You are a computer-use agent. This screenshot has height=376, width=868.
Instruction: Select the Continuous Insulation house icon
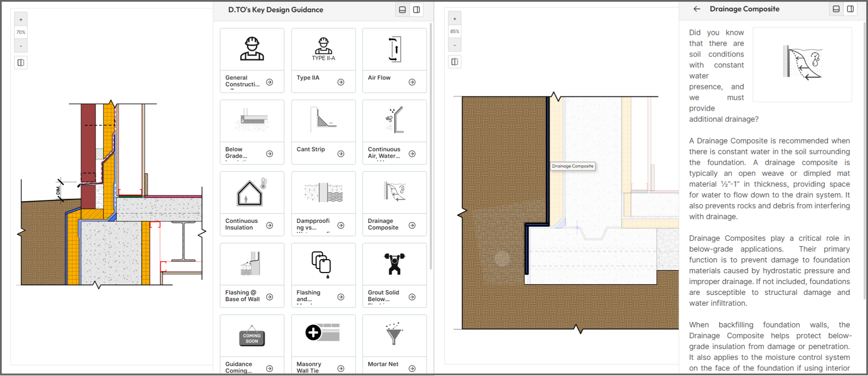pos(252,193)
